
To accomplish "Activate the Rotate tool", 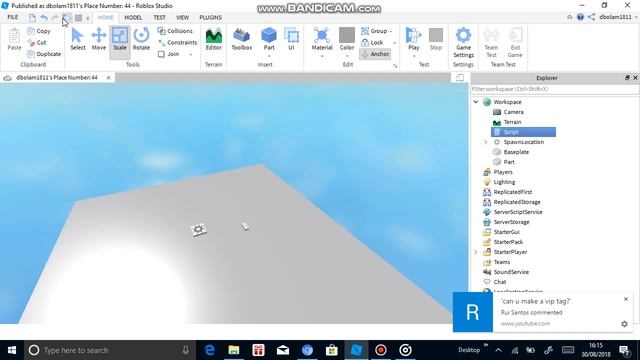I will tap(141, 40).
